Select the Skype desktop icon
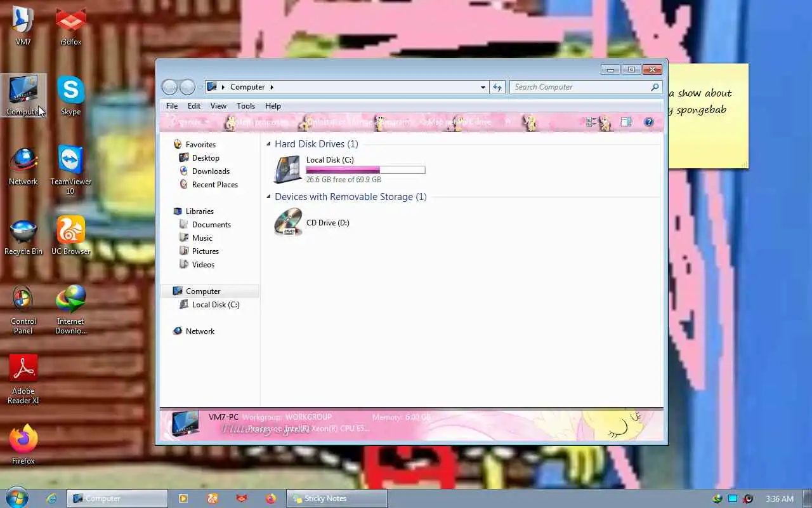 coord(70,97)
